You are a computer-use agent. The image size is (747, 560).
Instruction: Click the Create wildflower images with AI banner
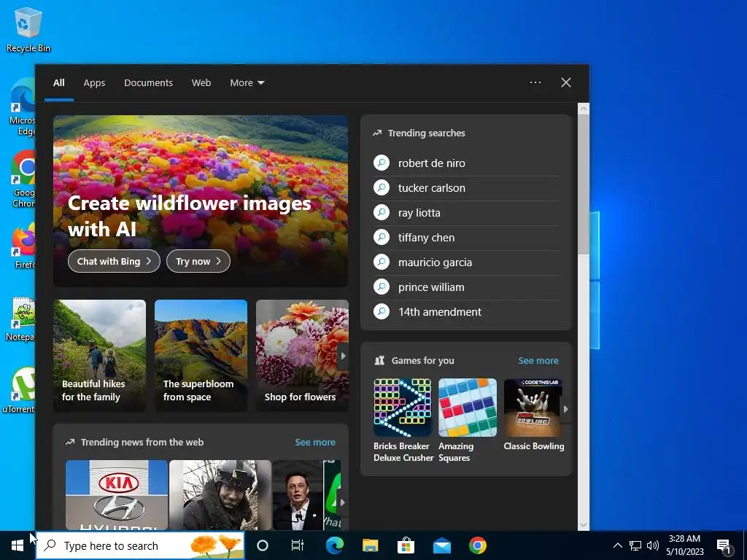point(201,201)
